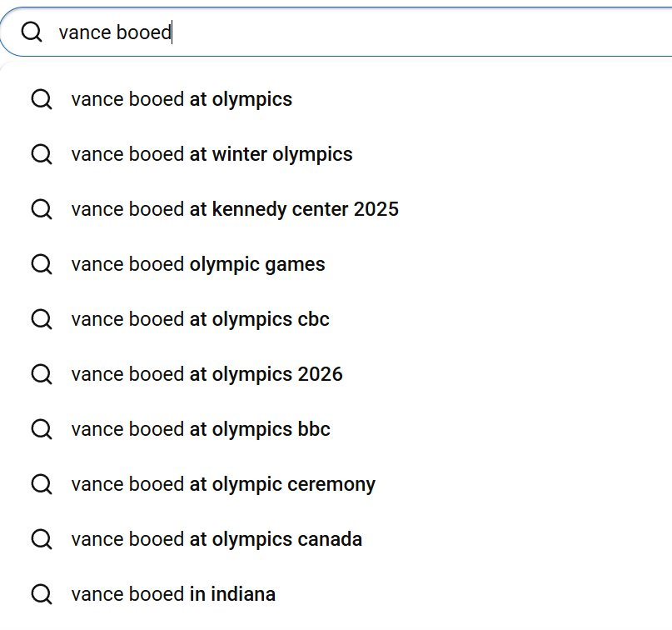This screenshot has height=630, width=672.
Task: Select "vance booed at olympics canada" suggestion
Action: tap(217, 539)
